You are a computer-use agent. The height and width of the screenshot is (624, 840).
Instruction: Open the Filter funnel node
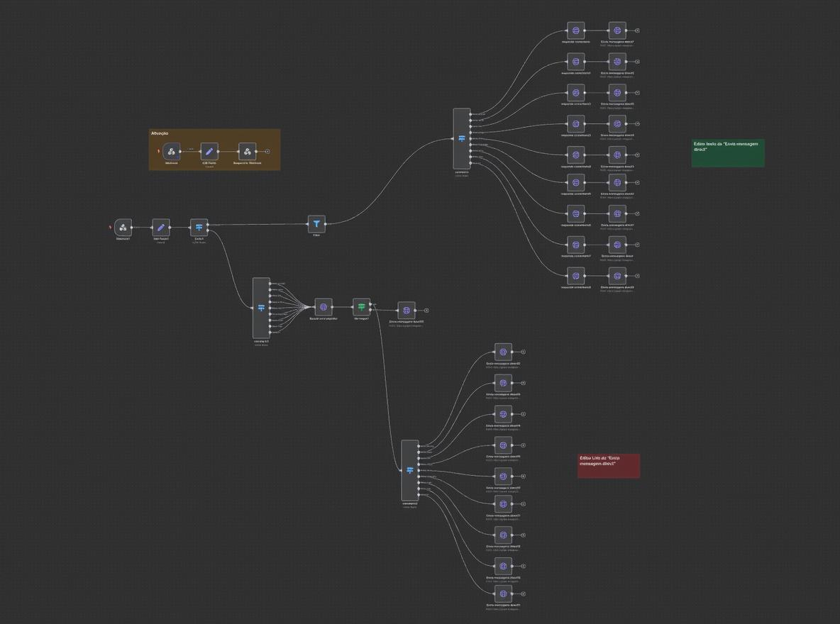[316, 224]
